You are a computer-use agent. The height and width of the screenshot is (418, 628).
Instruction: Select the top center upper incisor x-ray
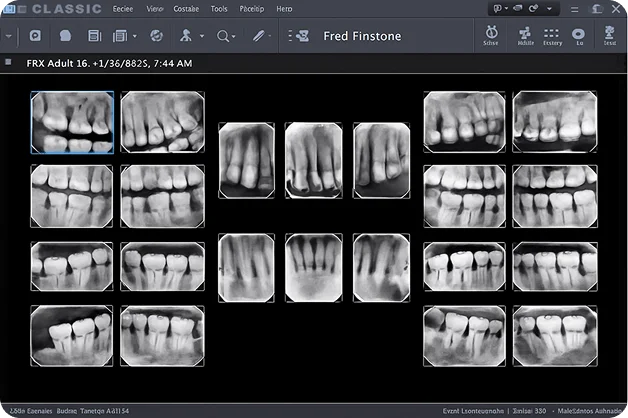pos(314,161)
